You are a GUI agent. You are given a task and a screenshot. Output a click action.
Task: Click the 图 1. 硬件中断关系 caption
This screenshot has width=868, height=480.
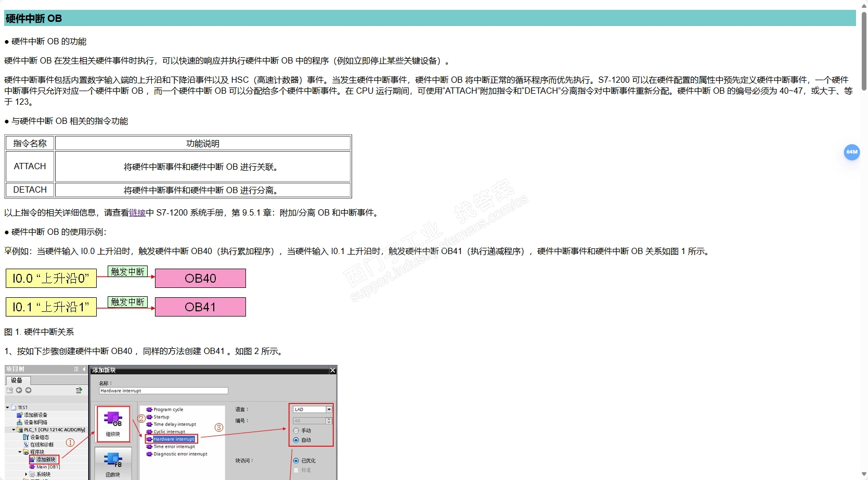tap(39, 332)
